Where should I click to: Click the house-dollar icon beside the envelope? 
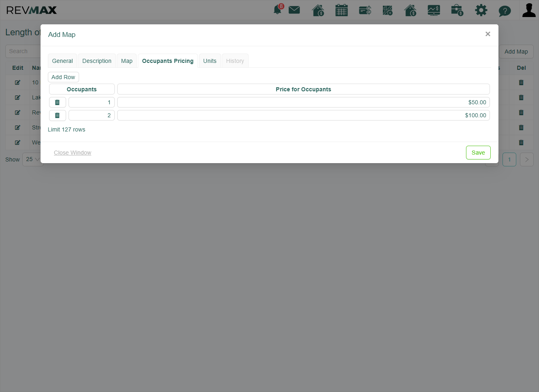(x=318, y=10)
